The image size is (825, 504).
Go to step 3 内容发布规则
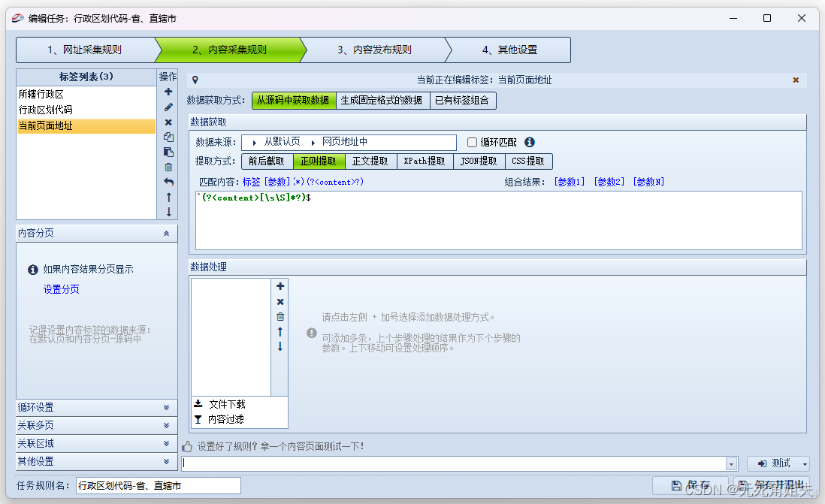[x=375, y=50]
